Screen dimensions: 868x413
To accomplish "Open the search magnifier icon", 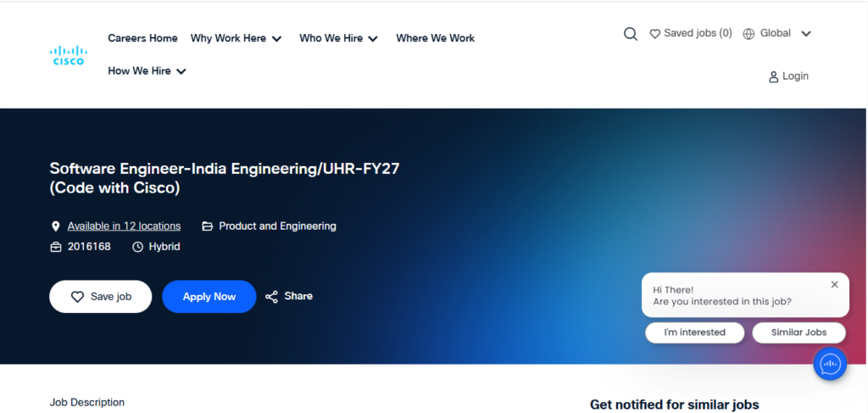I will tap(631, 34).
